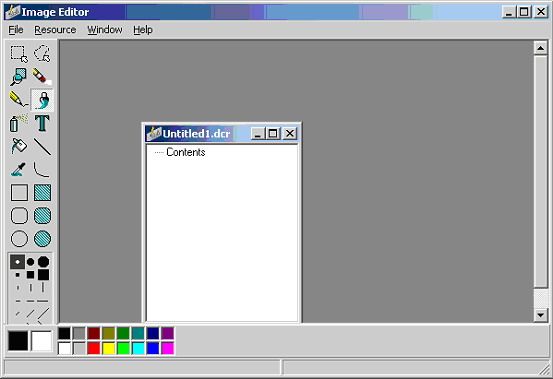This screenshot has height=379, width=553.
Task: Pick the paint bucket fill tool
Action: pos(19,146)
